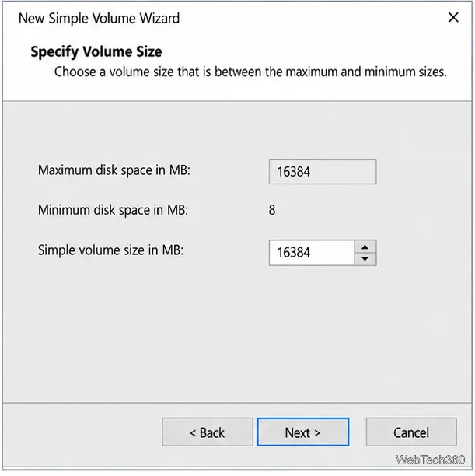The image size is (475, 476).
Task: Click 'Minimum disk space in MB:' label
Action: click(113, 210)
